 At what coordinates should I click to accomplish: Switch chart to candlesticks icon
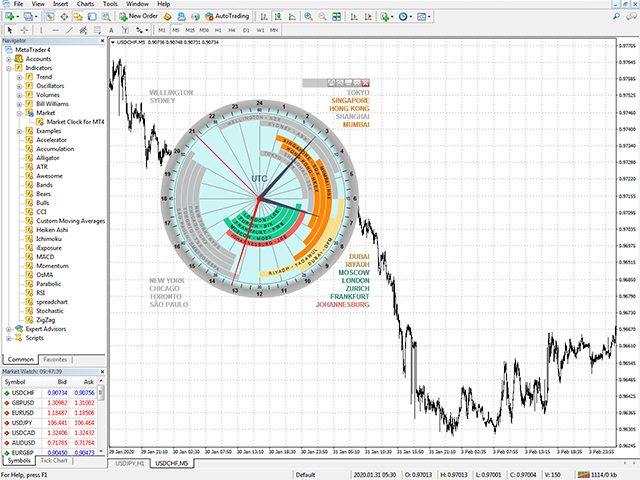pos(278,16)
